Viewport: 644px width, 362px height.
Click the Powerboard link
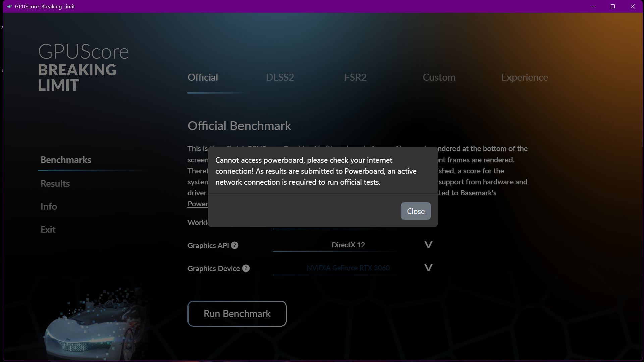[198, 204]
